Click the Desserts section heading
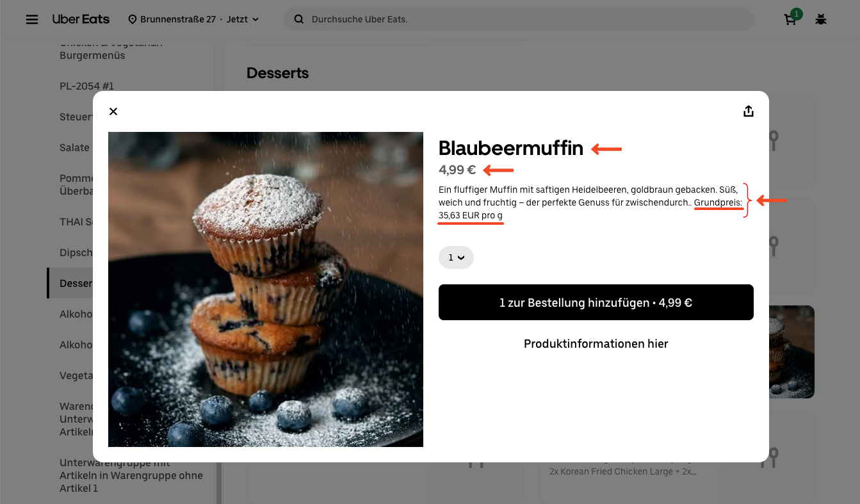This screenshot has height=504, width=860. (x=277, y=73)
